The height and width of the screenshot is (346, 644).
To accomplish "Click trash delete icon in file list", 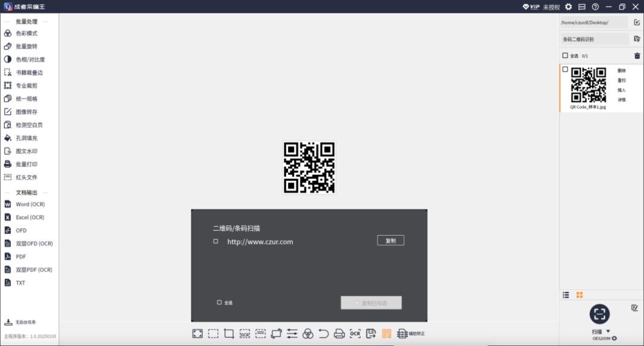I will pos(637,55).
